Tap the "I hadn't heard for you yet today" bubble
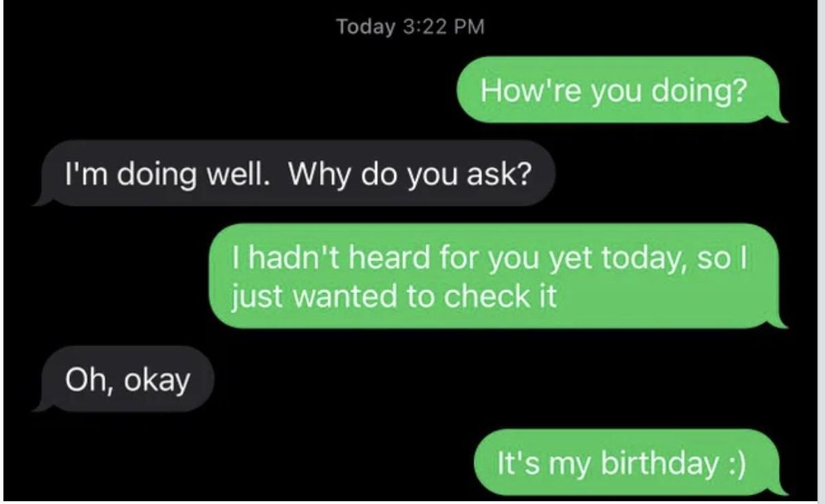The height and width of the screenshot is (504, 825). [x=497, y=276]
